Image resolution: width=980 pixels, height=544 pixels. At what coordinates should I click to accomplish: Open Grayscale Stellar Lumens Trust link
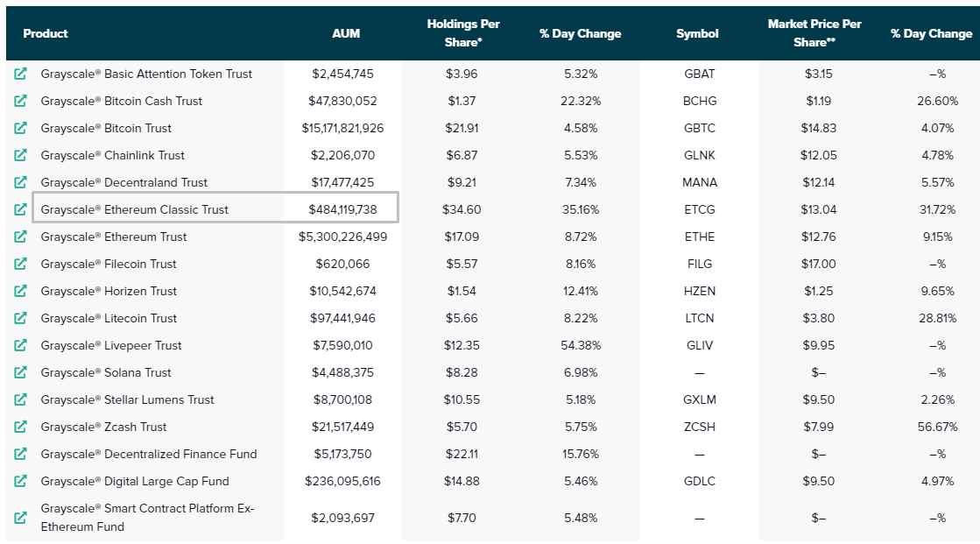[x=127, y=400]
